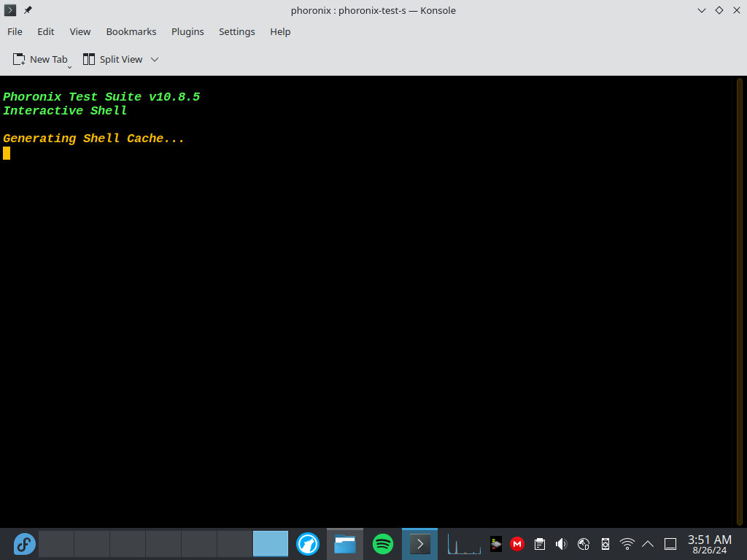
Task: Open the New Tab profile dropdown arrow
Action: [69, 67]
